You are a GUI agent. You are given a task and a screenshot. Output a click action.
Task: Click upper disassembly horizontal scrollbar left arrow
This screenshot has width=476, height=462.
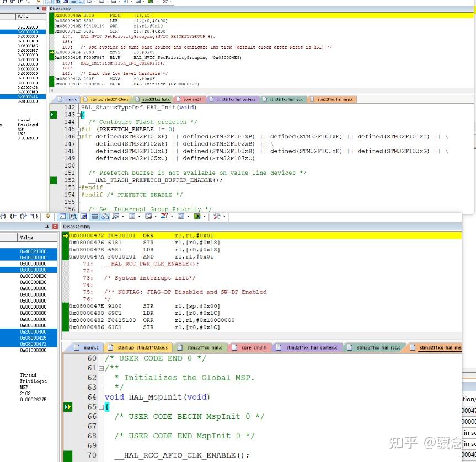tap(52, 90)
